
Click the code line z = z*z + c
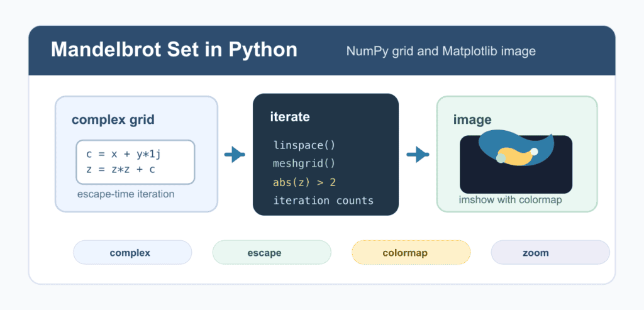point(121,169)
